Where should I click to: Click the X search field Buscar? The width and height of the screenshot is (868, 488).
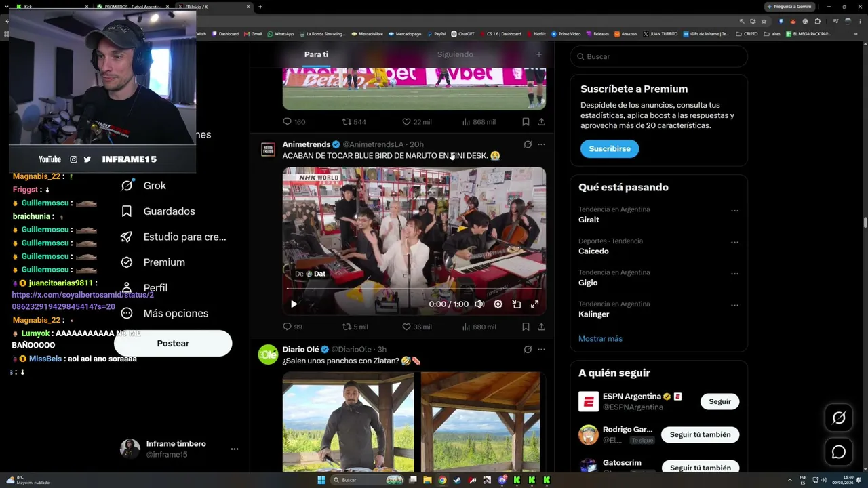coord(658,56)
